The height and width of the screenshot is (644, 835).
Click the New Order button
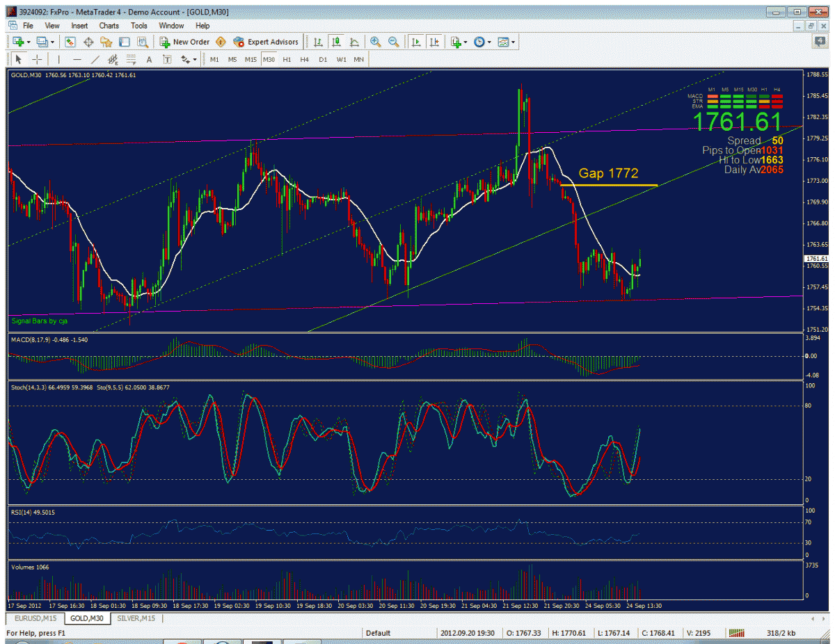click(x=184, y=42)
